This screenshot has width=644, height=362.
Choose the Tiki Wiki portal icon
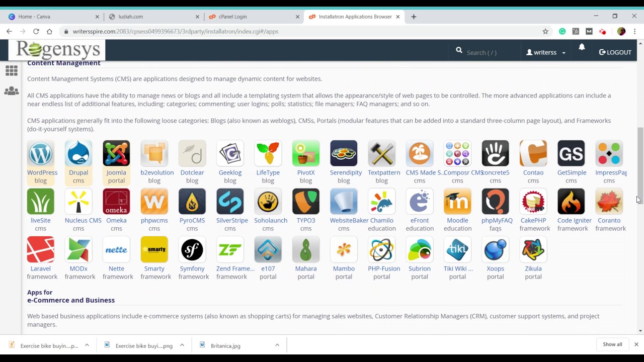click(457, 250)
